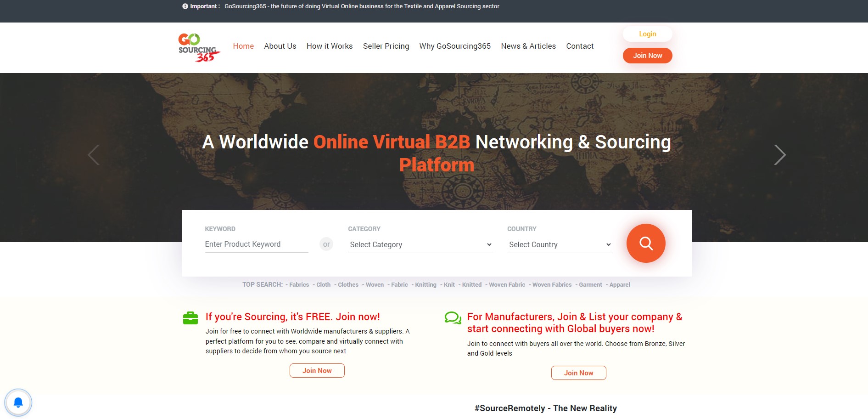
Task: Select top search term Garment
Action: coord(591,285)
